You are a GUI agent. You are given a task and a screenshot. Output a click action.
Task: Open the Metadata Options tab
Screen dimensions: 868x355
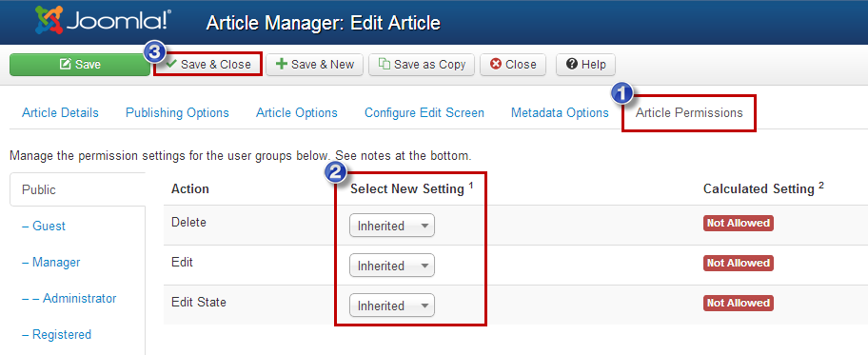[x=560, y=113]
